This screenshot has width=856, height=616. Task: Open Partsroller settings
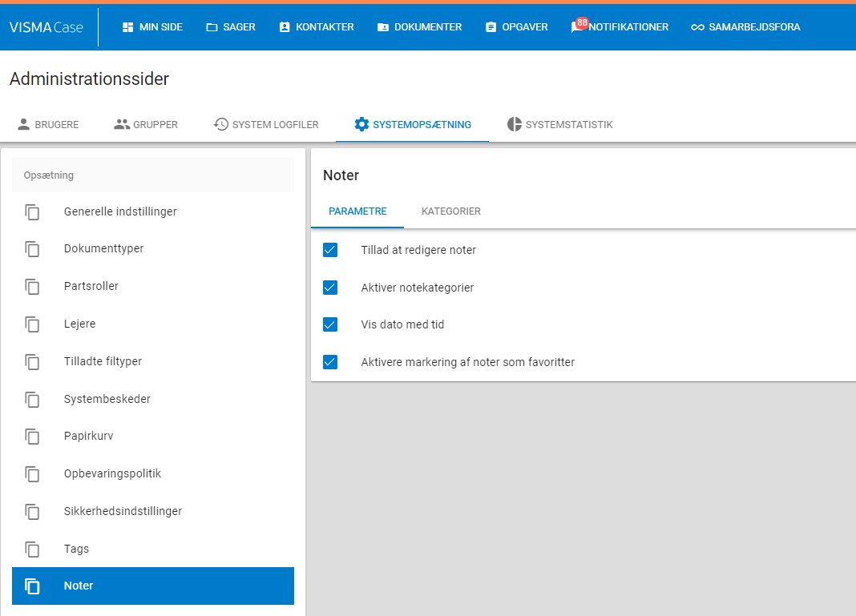point(153,287)
